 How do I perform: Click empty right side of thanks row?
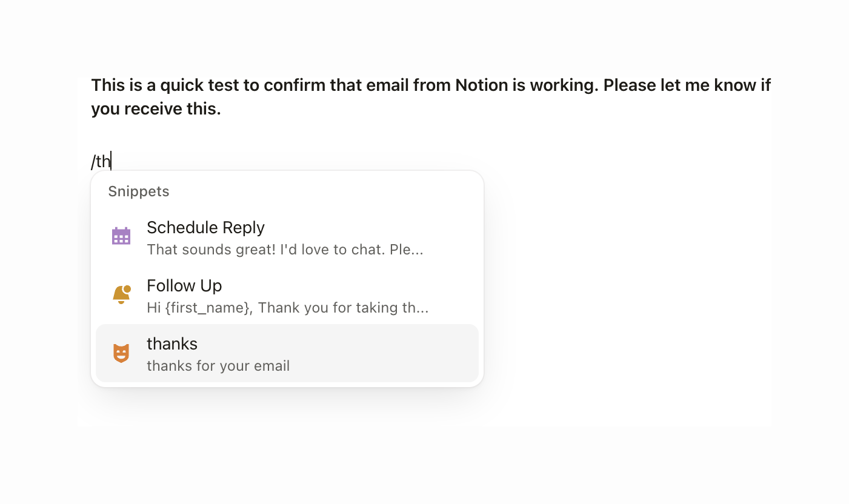point(412,353)
